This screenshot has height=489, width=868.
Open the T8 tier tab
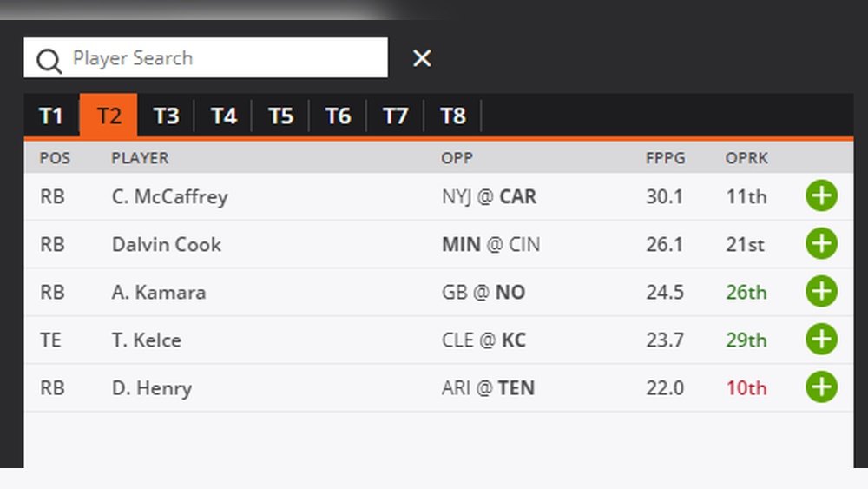click(x=452, y=116)
